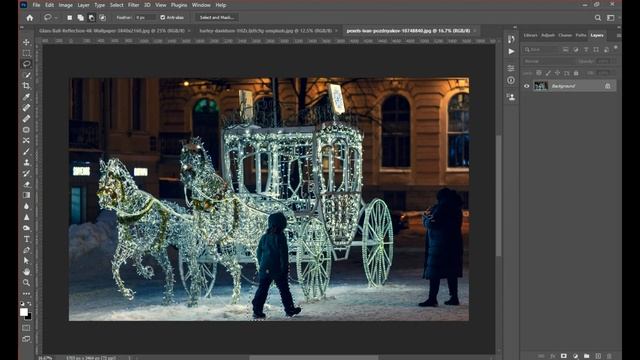
Task: Click Create new group folder icon
Action: click(587, 356)
